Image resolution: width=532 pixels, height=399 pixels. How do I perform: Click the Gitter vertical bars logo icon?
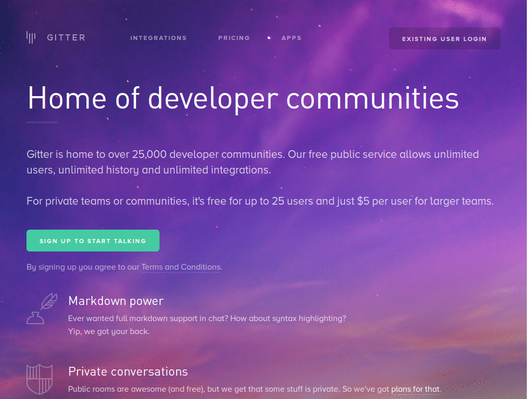point(31,37)
